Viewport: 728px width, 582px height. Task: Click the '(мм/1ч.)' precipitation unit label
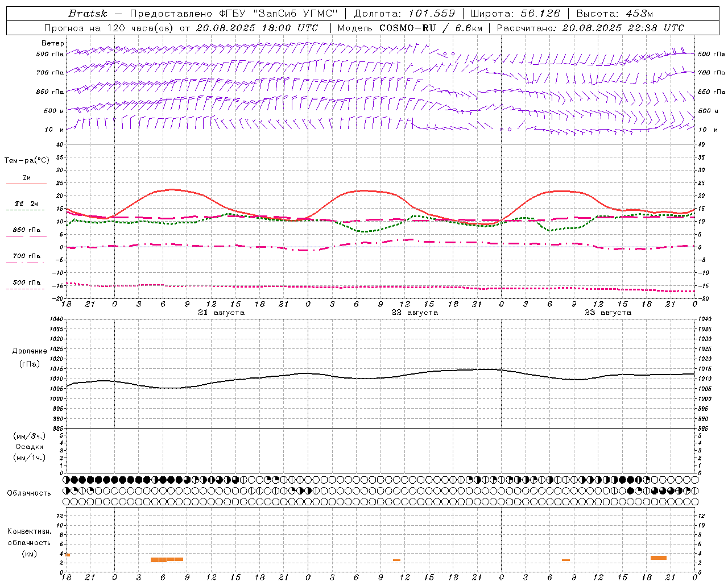click(x=30, y=458)
